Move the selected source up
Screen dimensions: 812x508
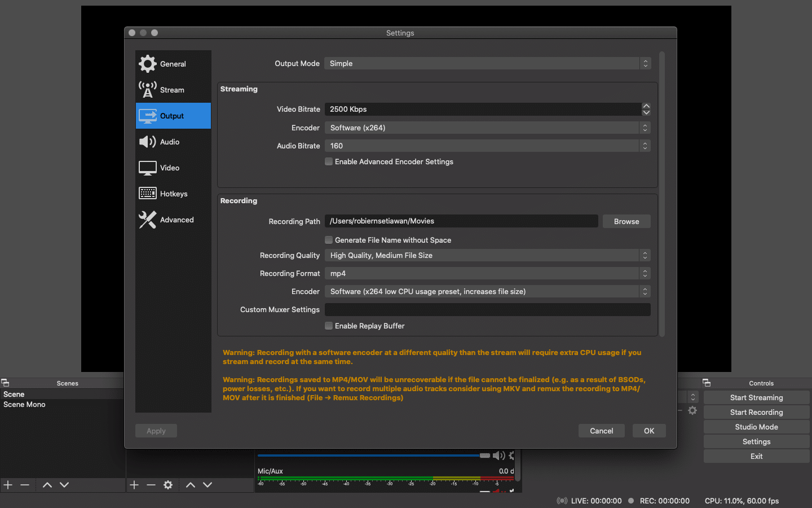coord(191,485)
